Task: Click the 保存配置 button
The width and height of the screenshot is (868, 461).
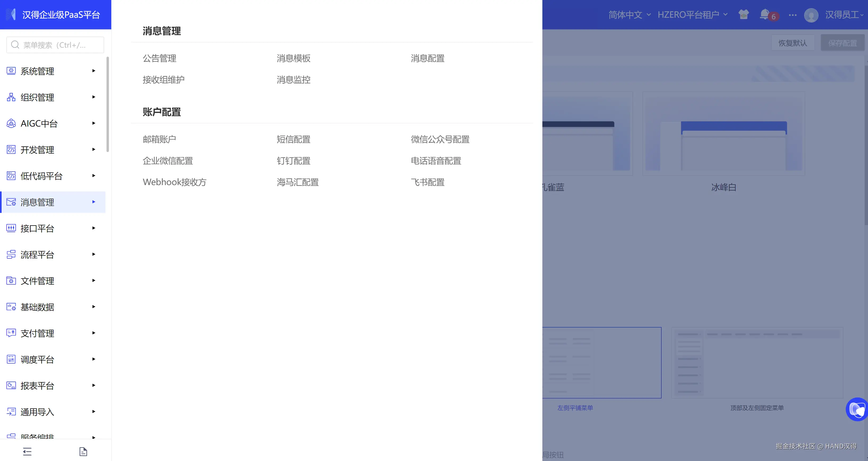Action: coord(842,43)
